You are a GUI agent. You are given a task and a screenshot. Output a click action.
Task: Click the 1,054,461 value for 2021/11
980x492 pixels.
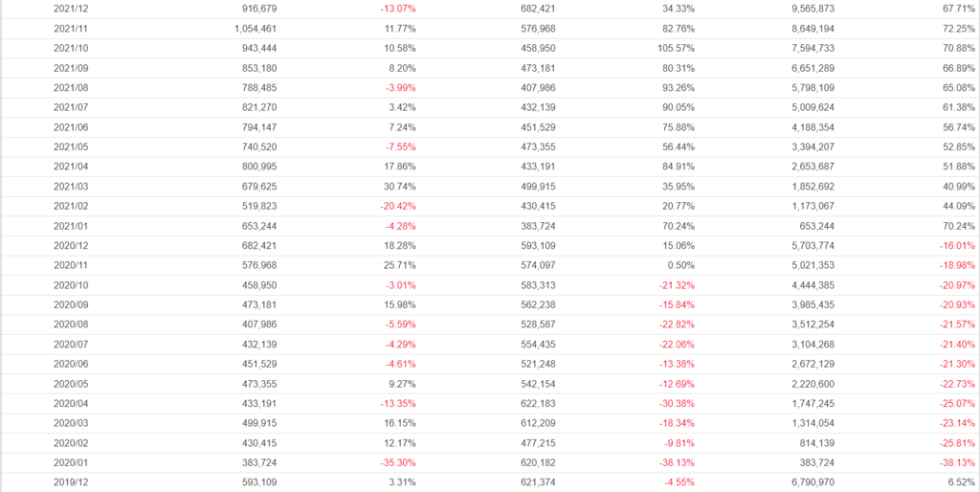coord(256,28)
